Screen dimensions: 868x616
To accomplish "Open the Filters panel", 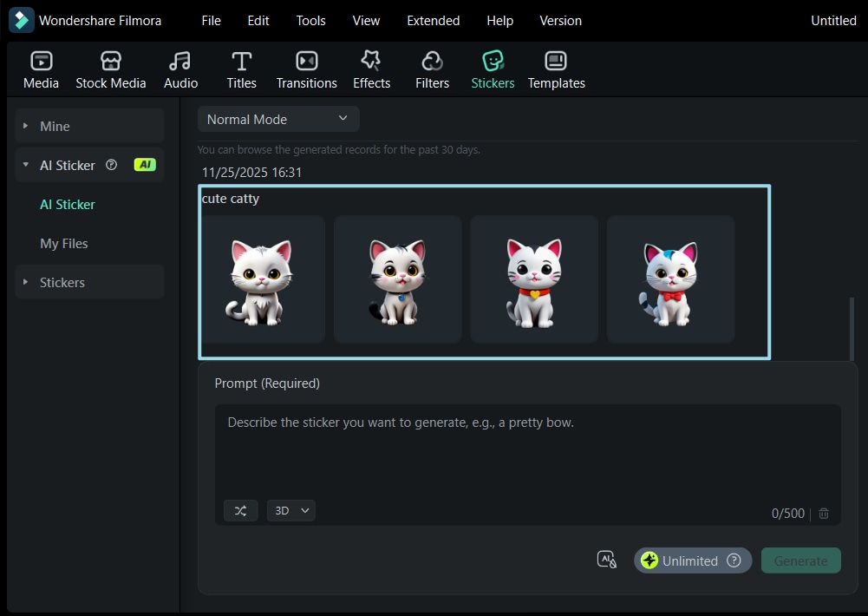I will 432,69.
